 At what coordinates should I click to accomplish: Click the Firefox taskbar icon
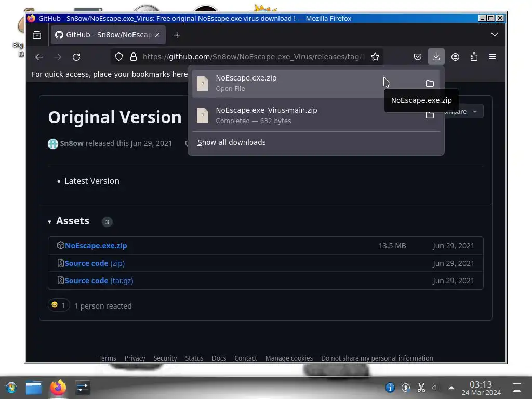58,388
